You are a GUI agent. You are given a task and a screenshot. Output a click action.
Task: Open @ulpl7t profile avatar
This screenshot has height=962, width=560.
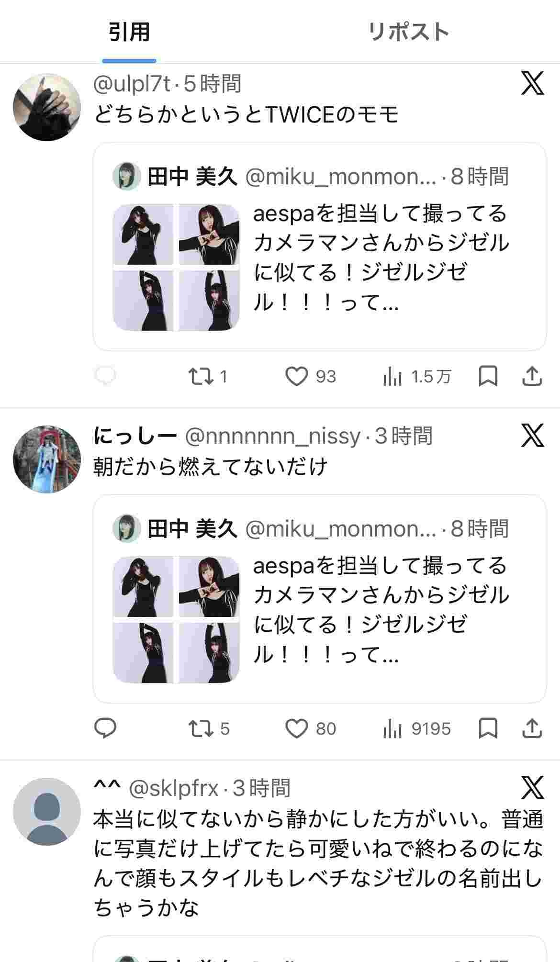coord(47,107)
